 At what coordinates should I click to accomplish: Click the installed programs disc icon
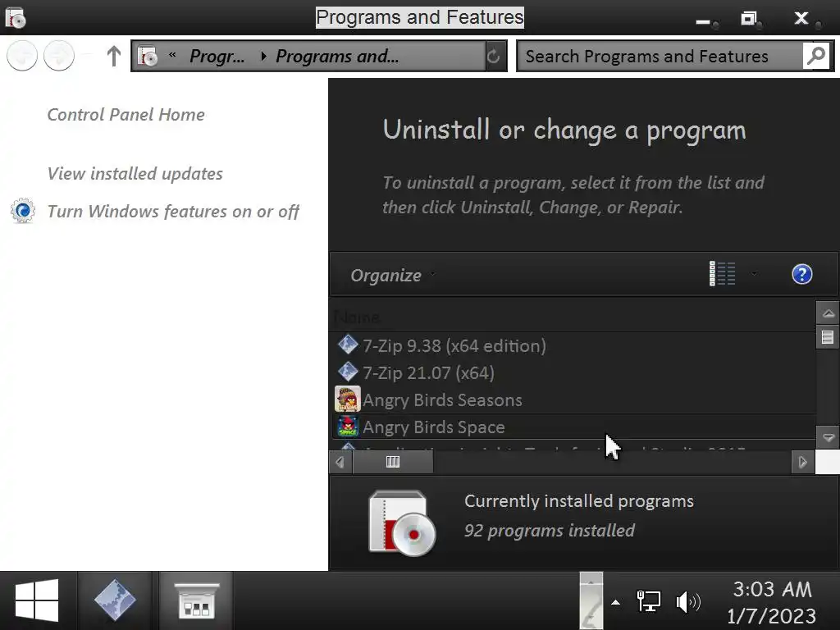click(x=402, y=523)
